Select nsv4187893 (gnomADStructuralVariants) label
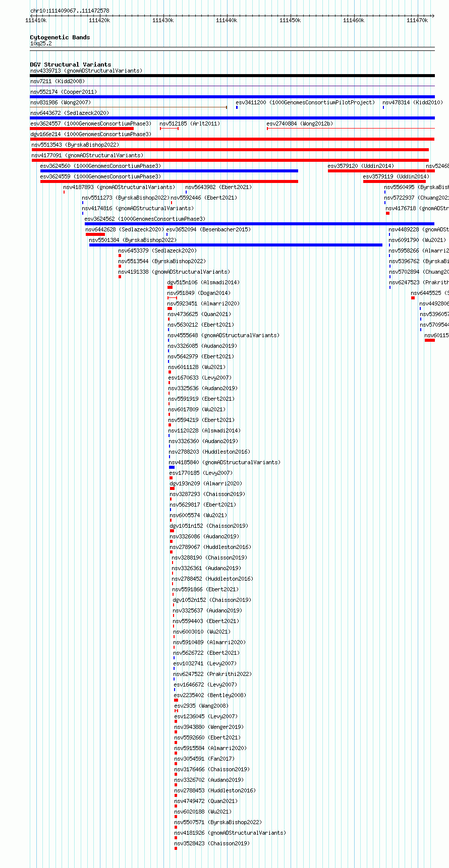This screenshot has height=868, width=449. point(119,187)
